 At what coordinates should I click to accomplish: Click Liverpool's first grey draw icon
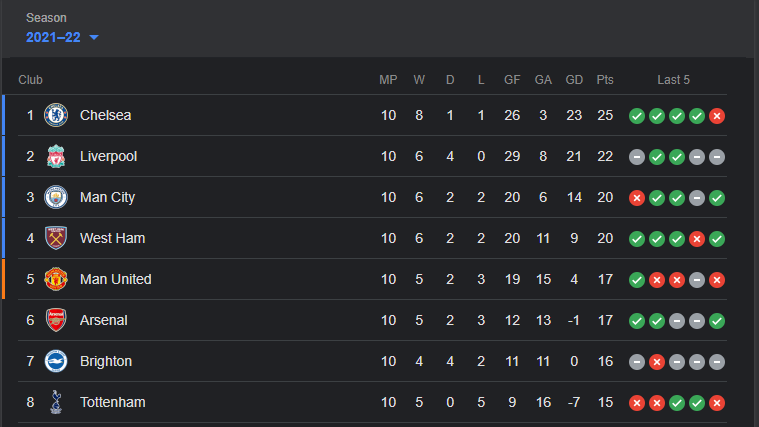[637, 157]
